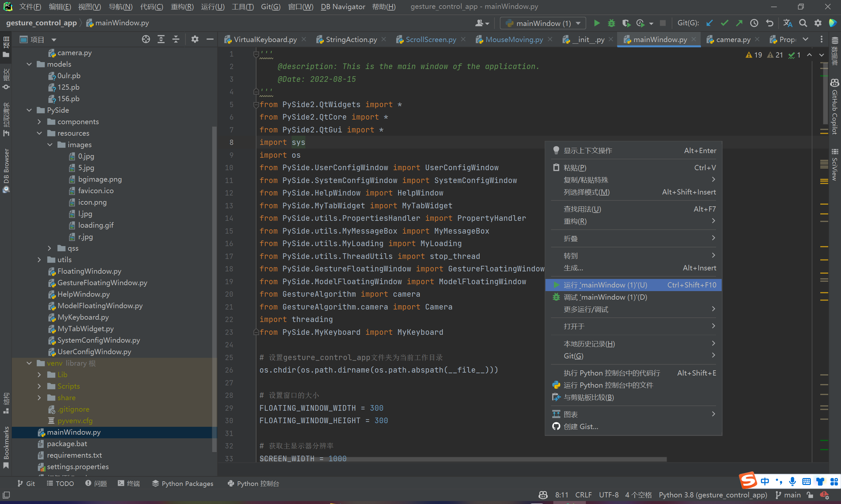The width and height of the screenshot is (841, 504).
Task: Click the Debug bug icon in toolbar
Action: [x=611, y=23]
